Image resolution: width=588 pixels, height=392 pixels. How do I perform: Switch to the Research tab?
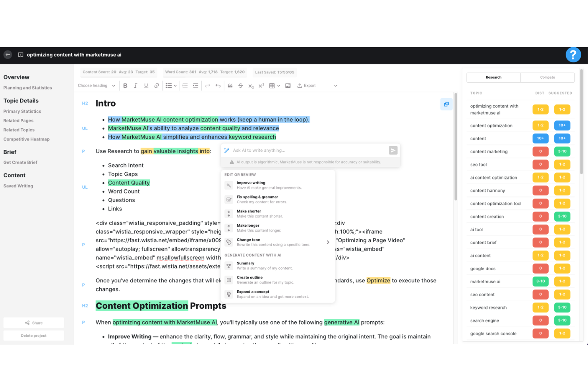coord(493,77)
